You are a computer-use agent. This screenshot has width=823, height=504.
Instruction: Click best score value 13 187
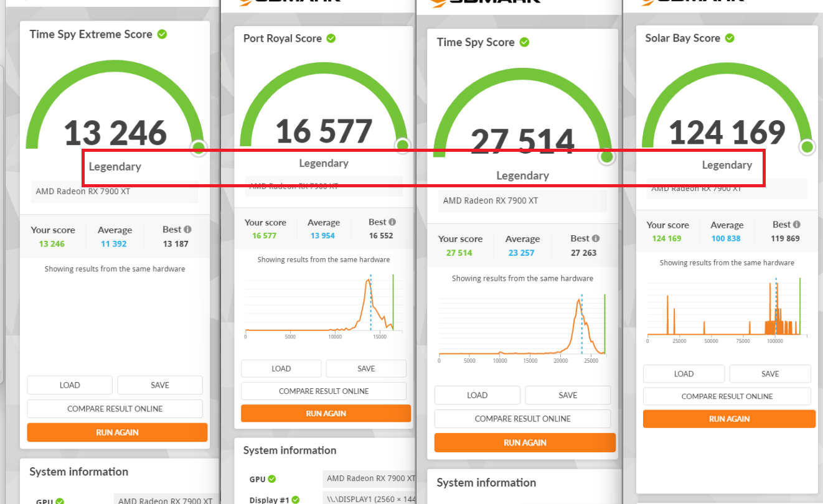[x=176, y=244]
